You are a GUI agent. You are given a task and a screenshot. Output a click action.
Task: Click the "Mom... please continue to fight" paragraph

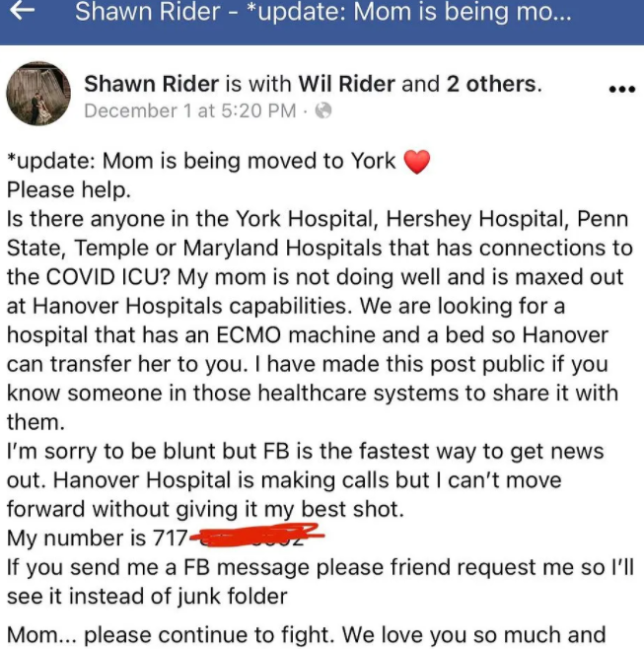click(307, 634)
